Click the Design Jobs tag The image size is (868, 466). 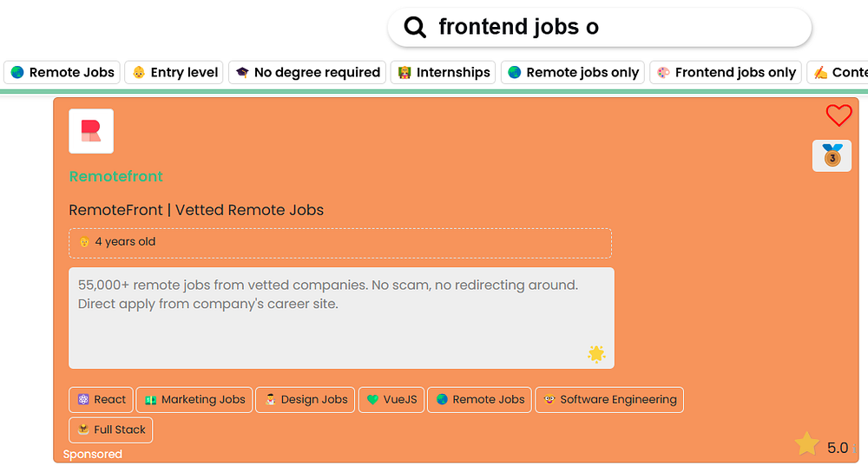point(305,399)
